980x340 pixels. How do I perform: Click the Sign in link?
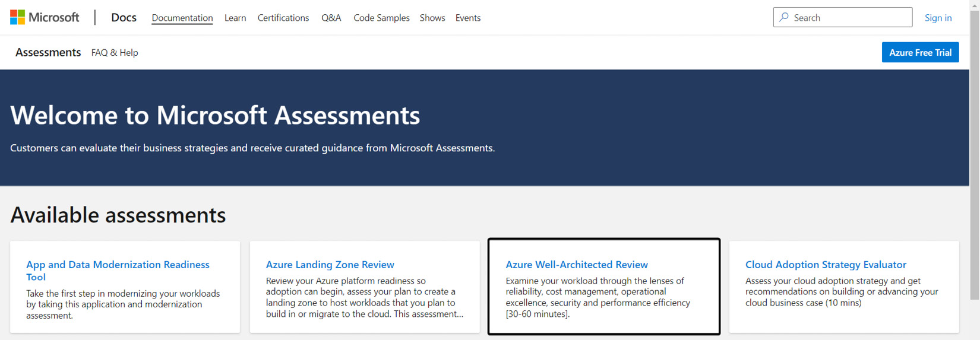pyautogui.click(x=938, y=18)
